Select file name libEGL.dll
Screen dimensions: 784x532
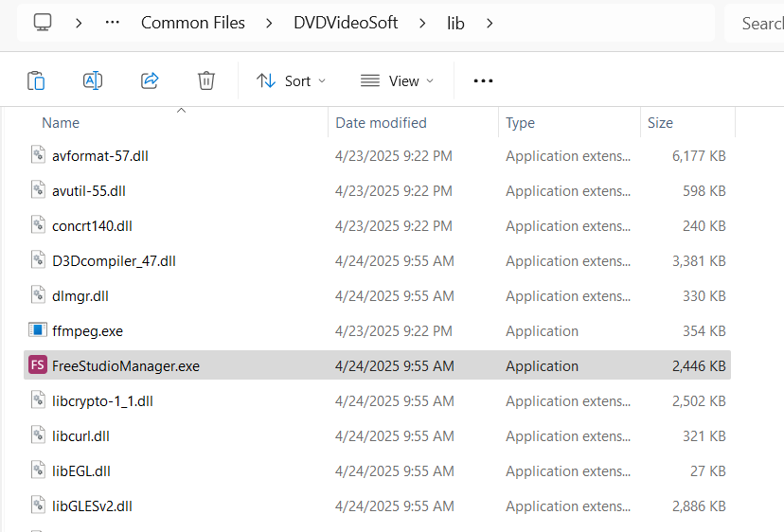pos(81,471)
